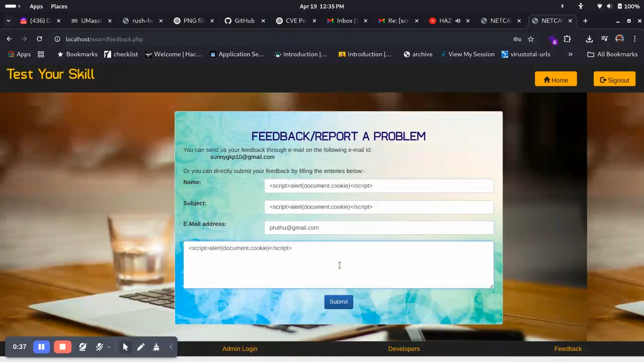Switch to the PNG fil tab
The image size is (644, 362).
coord(194,21)
